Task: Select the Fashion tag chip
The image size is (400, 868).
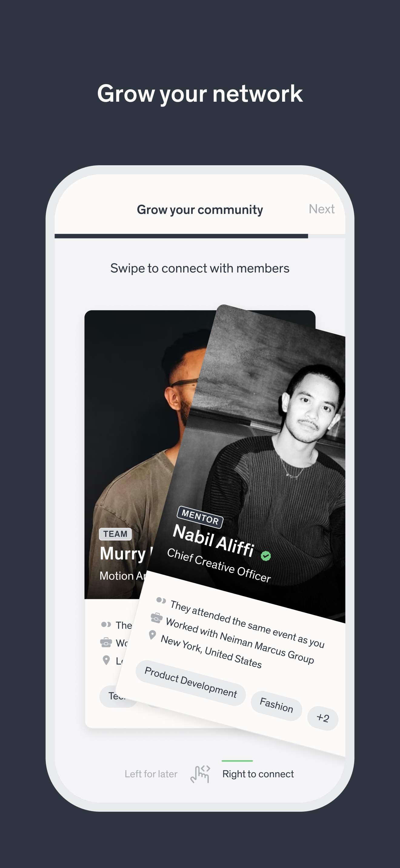Action: (276, 705)
